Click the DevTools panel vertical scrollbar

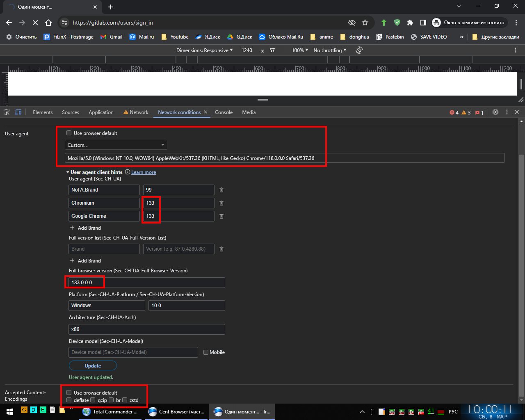pyautogui.click(x=522, y=275)
